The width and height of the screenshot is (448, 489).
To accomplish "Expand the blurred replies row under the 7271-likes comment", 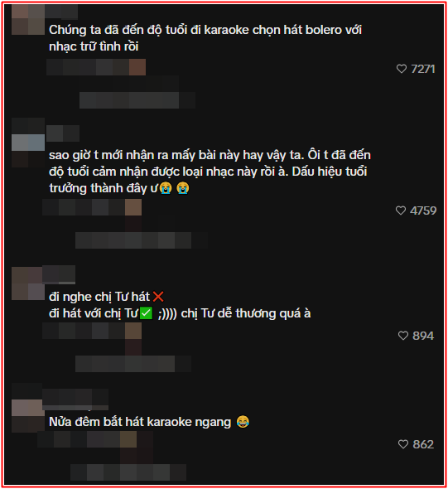I will click(137, 100).
